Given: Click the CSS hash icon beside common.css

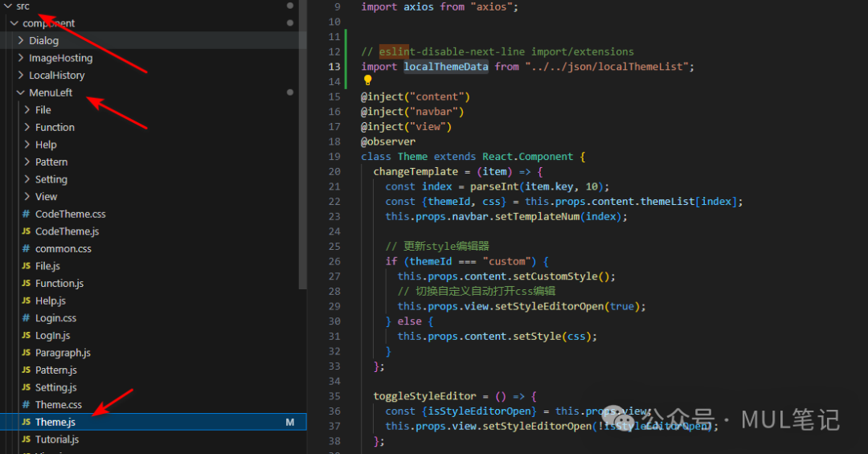Looking at the screenshot, I should click(x=26, y=248).
